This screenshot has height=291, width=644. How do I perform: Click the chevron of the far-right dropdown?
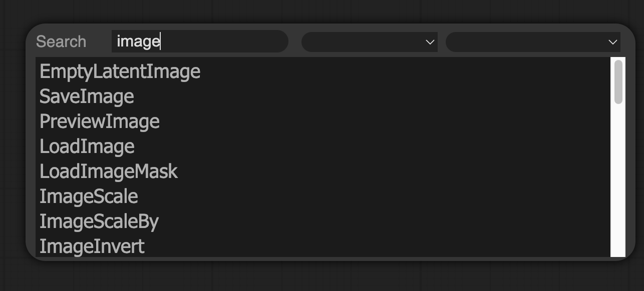pos(612,42)
